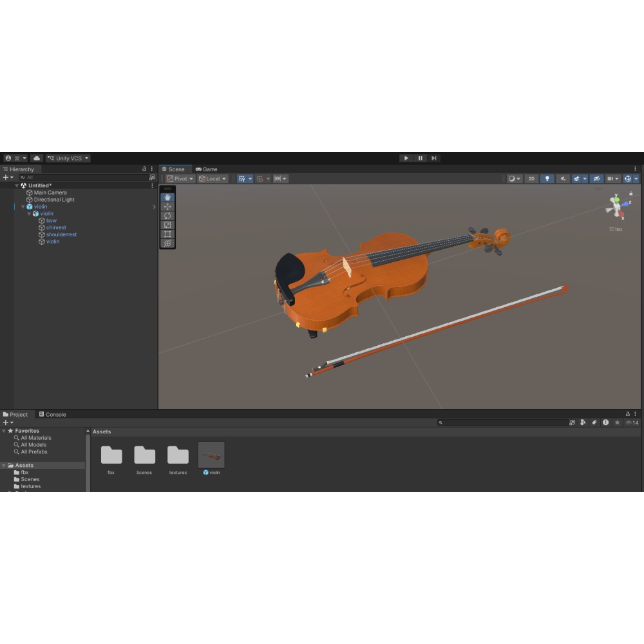644x644 pixels.
Task: Switch to the Console tab
Action: point(53,414)
